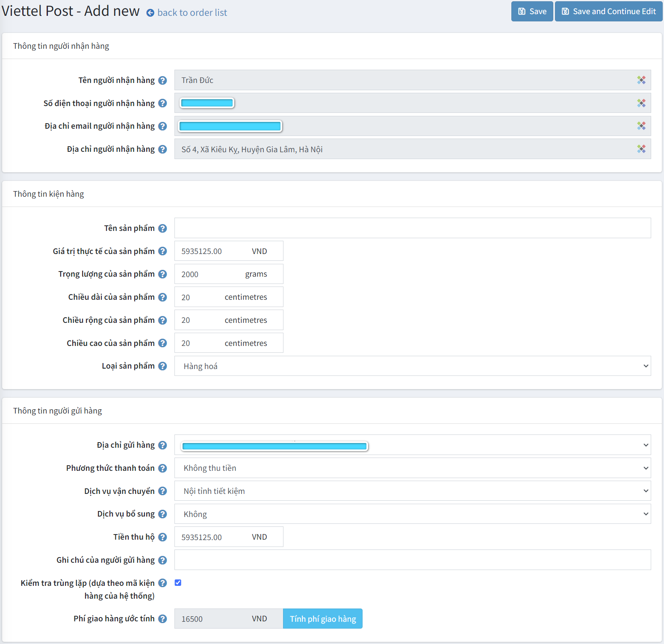Click the Chiều cao centimetres field
The image size is (664, 644).
point(229,343)
